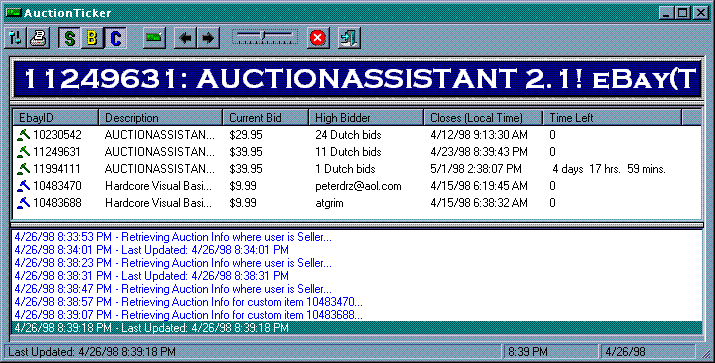Maximize the AuctionTicker window

click(x=683, y=13)
